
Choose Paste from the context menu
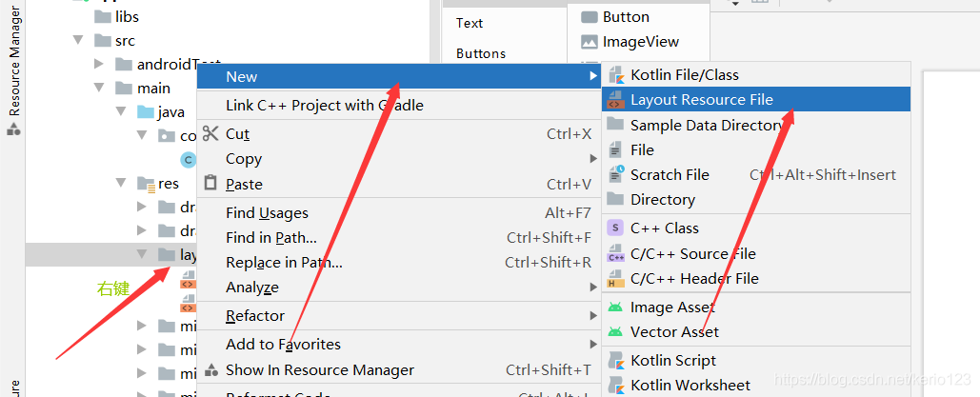coord(399,185)
